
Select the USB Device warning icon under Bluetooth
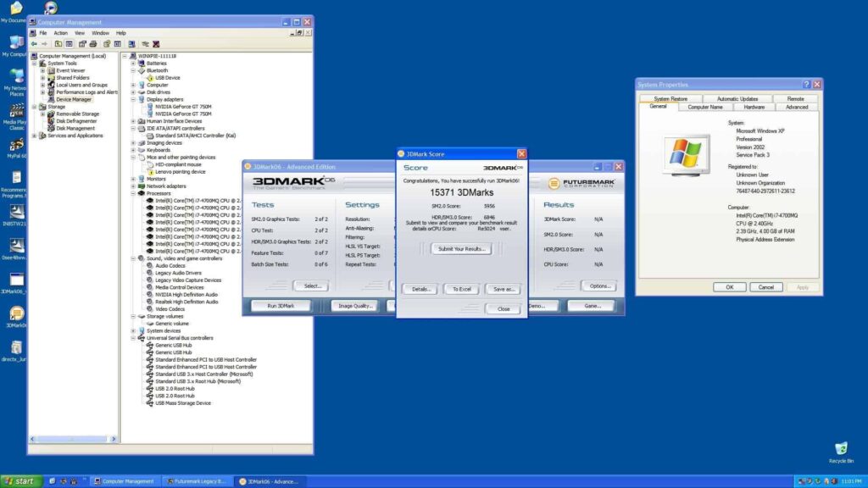[151, 78]
